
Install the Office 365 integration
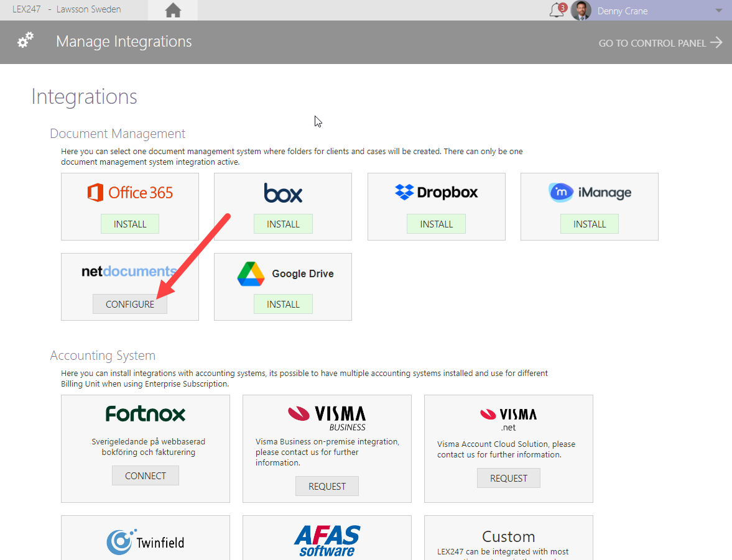tap(130, 224)
